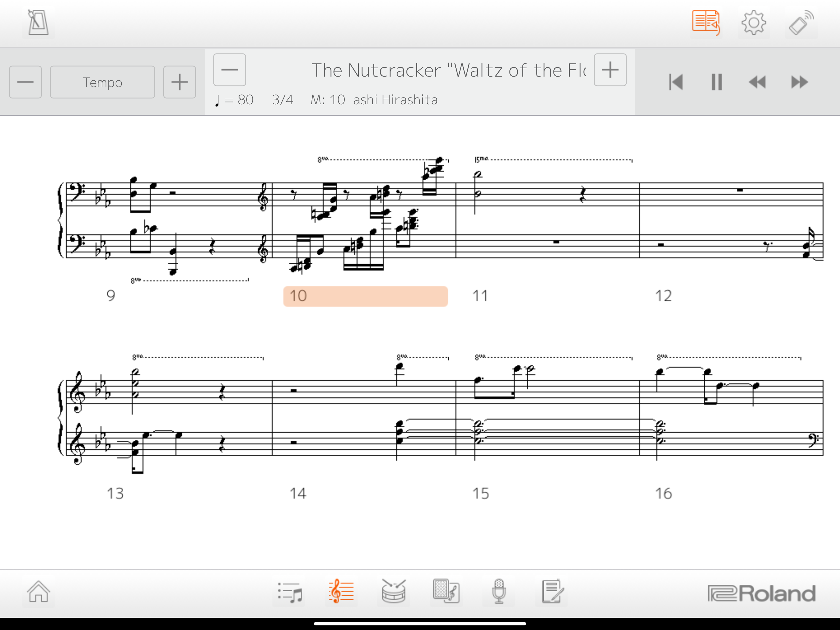
Task: Open the metronome
Action: [38, 23]
